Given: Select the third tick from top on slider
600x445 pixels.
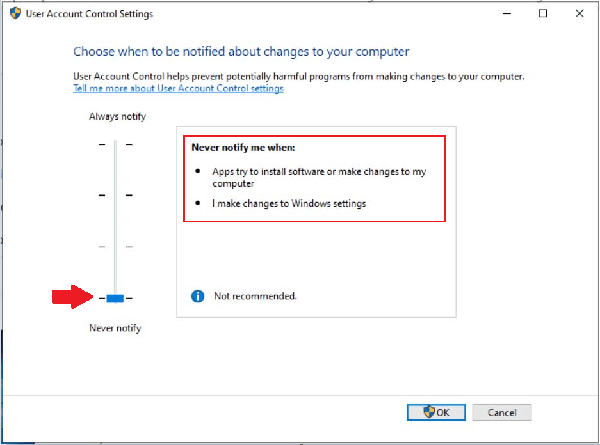Looking at the screenshot, I should (x=115, y=246).
